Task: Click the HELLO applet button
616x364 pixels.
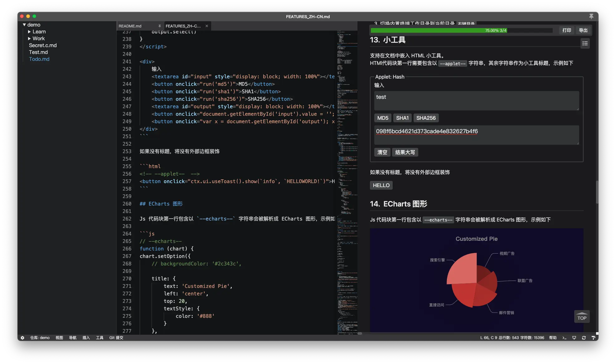Action: (381, 185)
